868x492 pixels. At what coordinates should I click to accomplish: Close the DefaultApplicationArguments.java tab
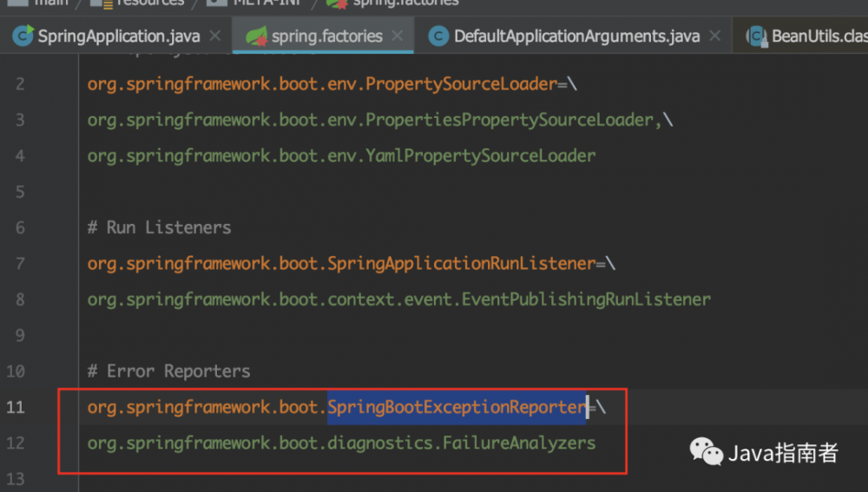715,36
